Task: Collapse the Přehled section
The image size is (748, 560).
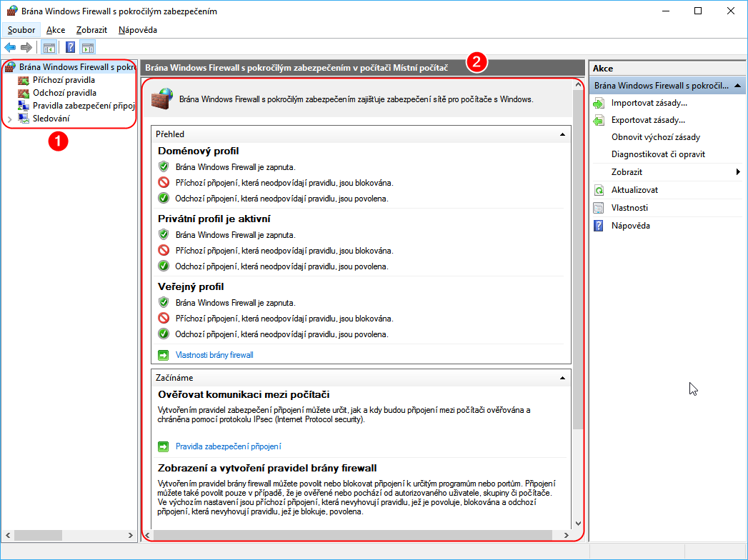Action: click(x=562, y=134)
